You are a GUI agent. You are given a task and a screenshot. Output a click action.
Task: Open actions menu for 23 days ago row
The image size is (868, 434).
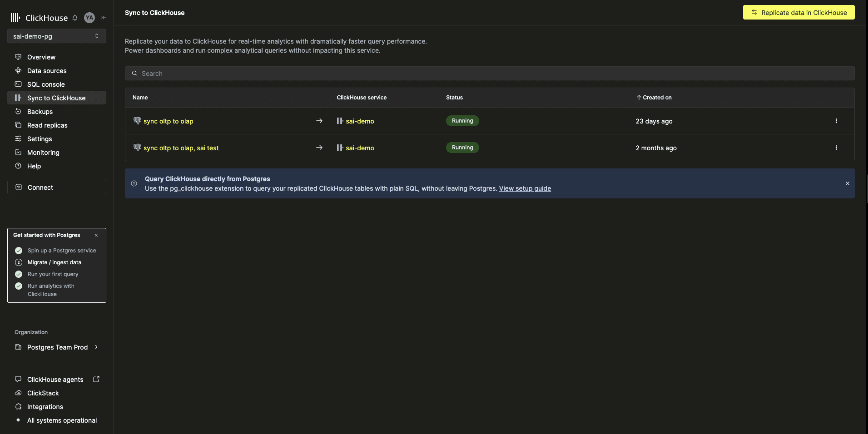[x=836, y=121]
